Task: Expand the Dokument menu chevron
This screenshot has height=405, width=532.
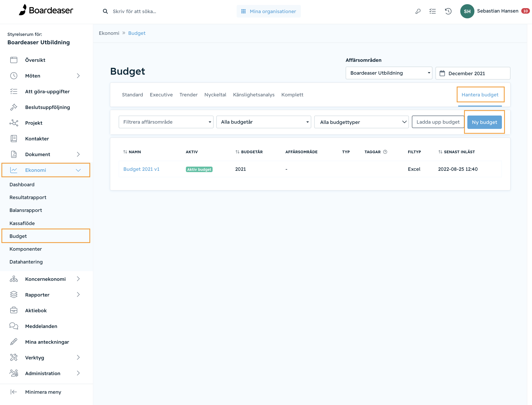Action: tap(78, 154)
